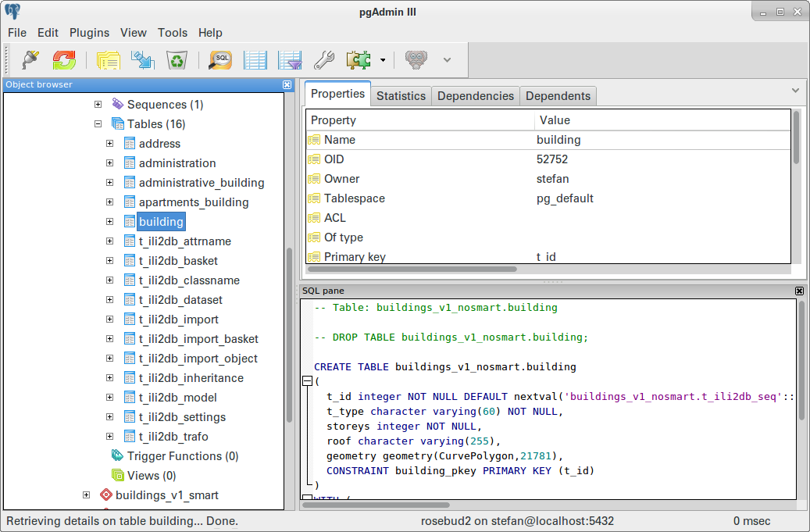Open the maintenance wrench tool
This screenshot has width=810, height=532.
click(324, 60)
